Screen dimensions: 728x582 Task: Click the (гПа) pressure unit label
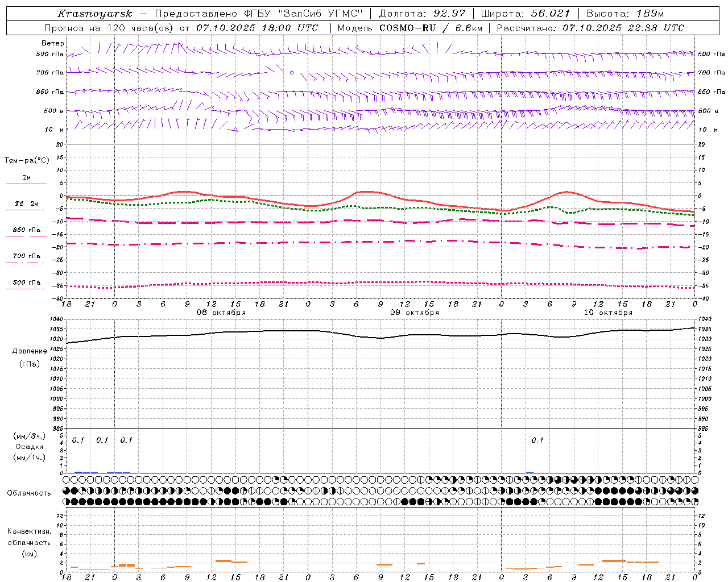30,364
